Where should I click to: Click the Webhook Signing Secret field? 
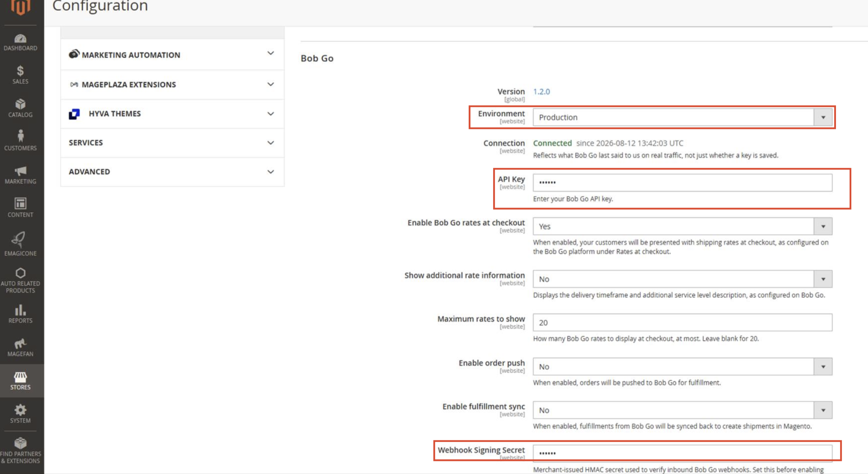click(x=682, y=453)
